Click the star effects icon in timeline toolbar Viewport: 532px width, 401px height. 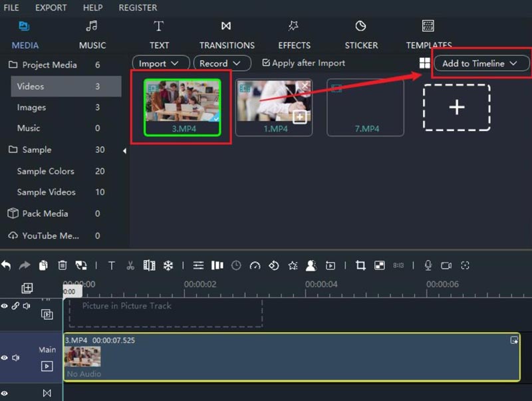click(293, 265)
